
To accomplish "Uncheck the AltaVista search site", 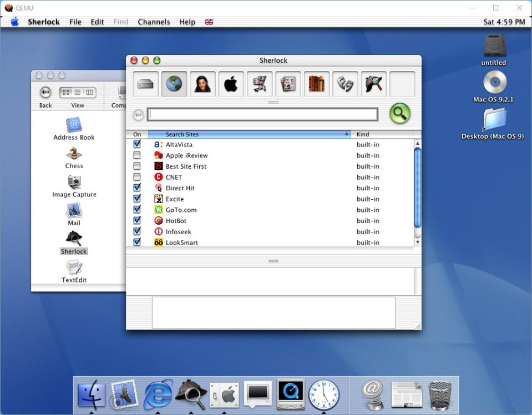I will tap(137, 144).
